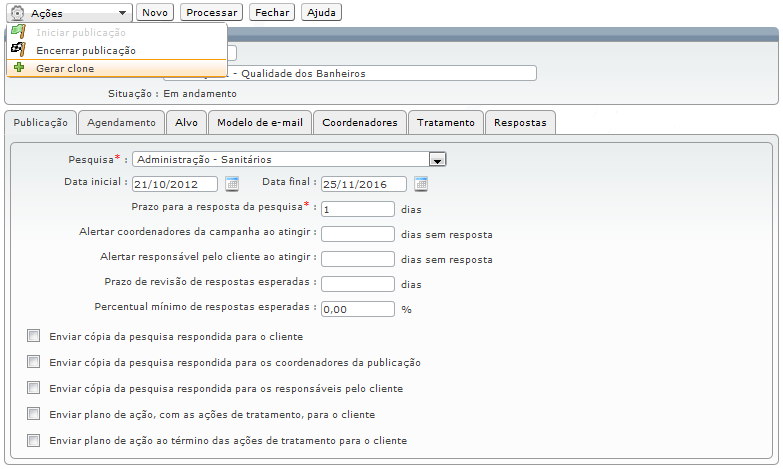Enable action plan at treatment end checkbox
783x469 pixels.
point(34,440)
